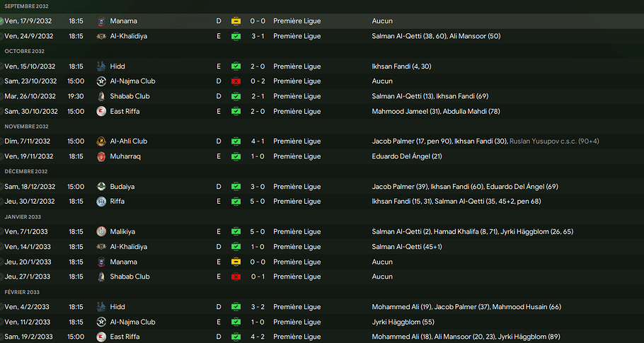This screenshot has height=343, width=644.
Task: Click the Muharraq club crest
Action: [101, 156]
